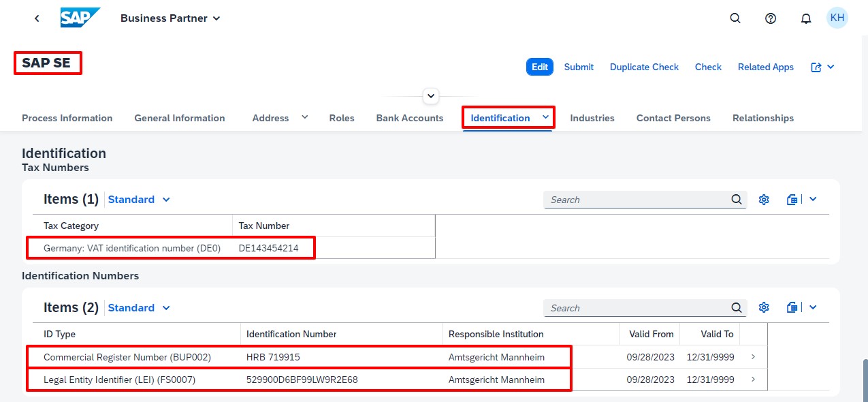
Task: Open export options arrow for Identification Numbers
Action: point(812,308)
